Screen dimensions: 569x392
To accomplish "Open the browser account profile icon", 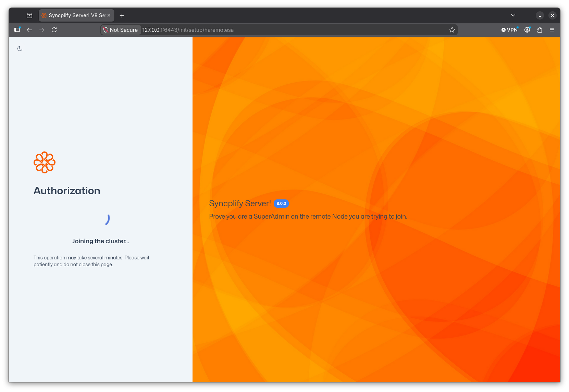I will [x=528, y=30].
